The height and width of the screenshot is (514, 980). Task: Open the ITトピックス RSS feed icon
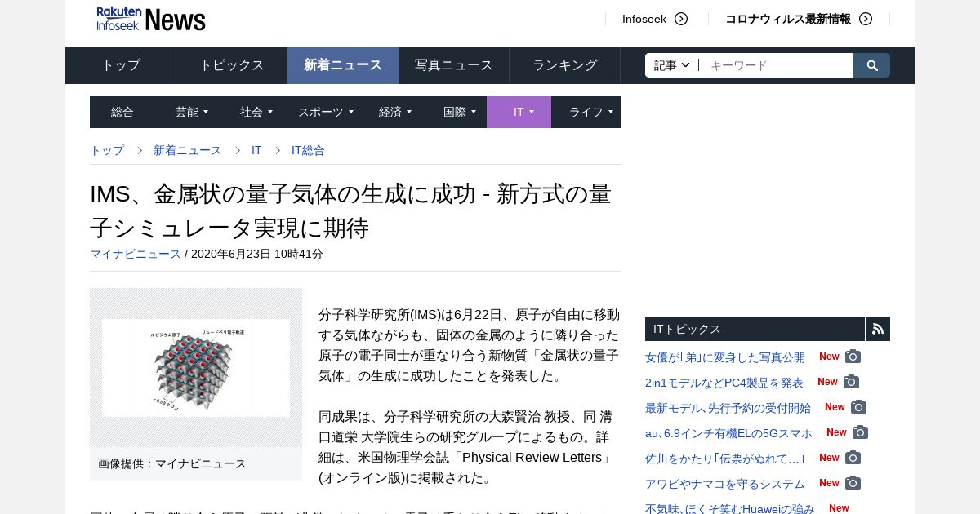coord(878,329)
